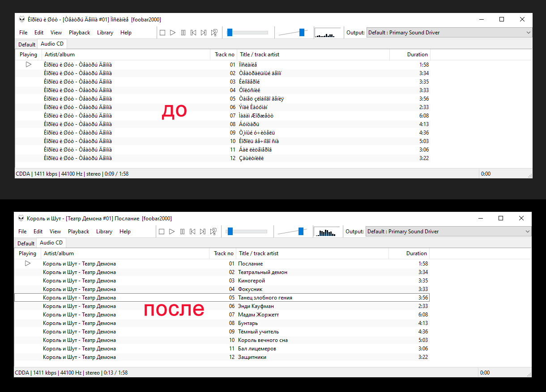Select track Король вечного сна

[x=222, y=340]
